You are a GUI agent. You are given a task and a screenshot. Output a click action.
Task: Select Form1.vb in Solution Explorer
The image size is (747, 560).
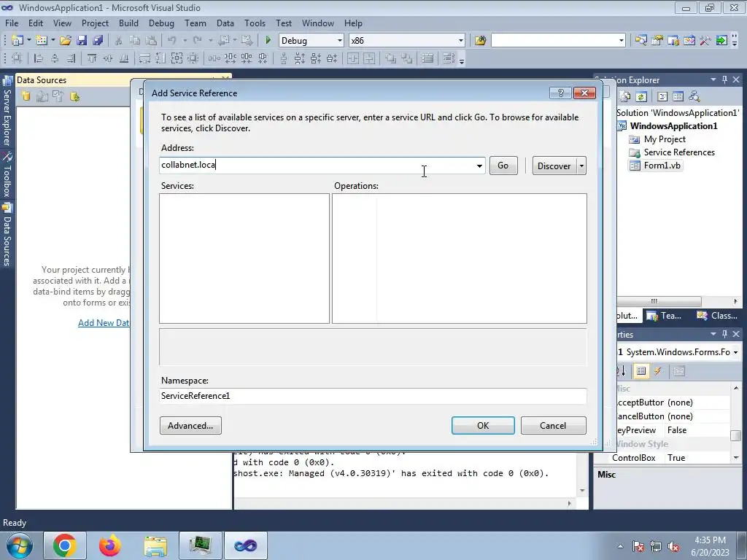(x=662, y=166)
